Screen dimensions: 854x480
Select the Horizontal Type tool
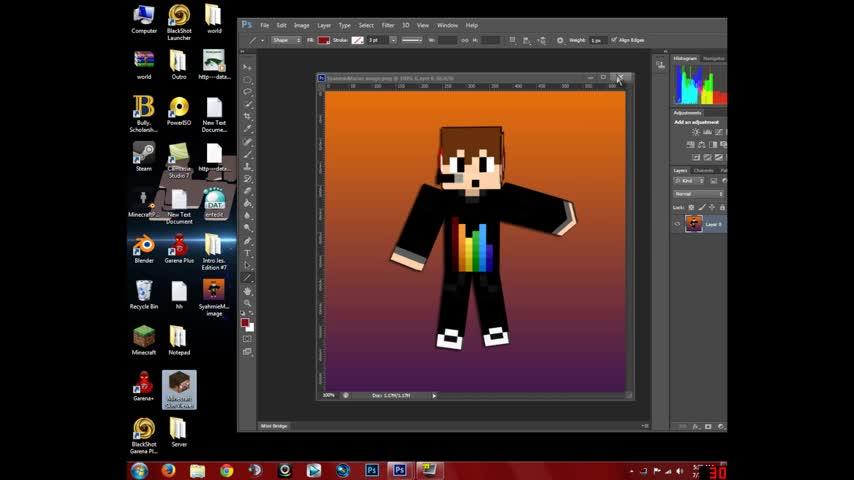247,253
